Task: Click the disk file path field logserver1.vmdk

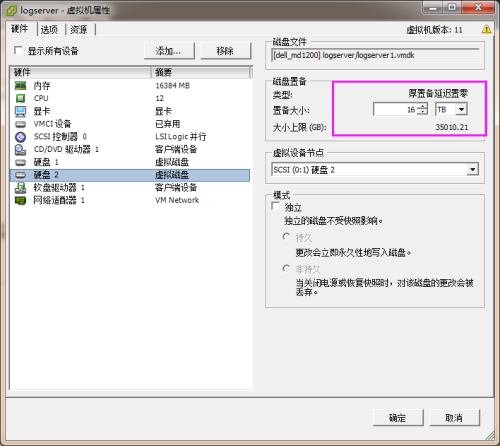Action: pyautogui.click(x=375, y=55)
